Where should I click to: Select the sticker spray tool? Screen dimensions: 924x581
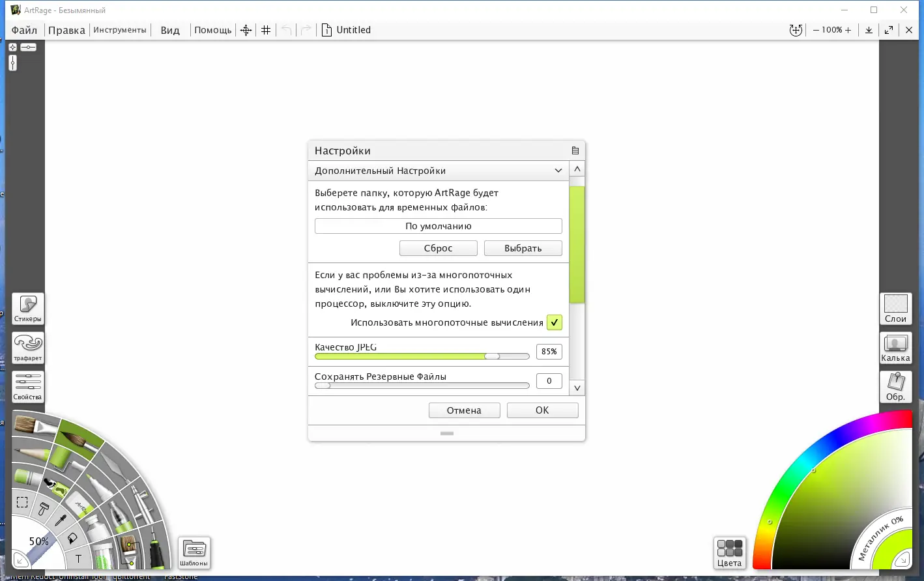pyautogui.click(x=57, y=487)
